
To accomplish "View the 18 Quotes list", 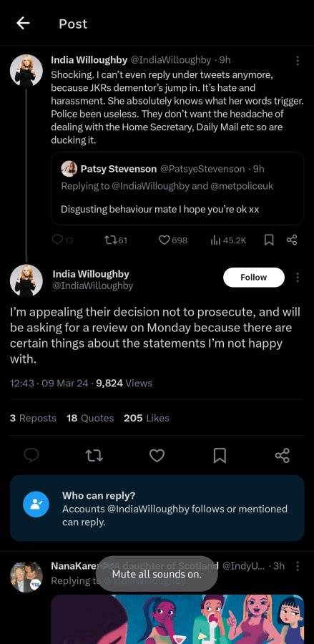I will 90,418.
